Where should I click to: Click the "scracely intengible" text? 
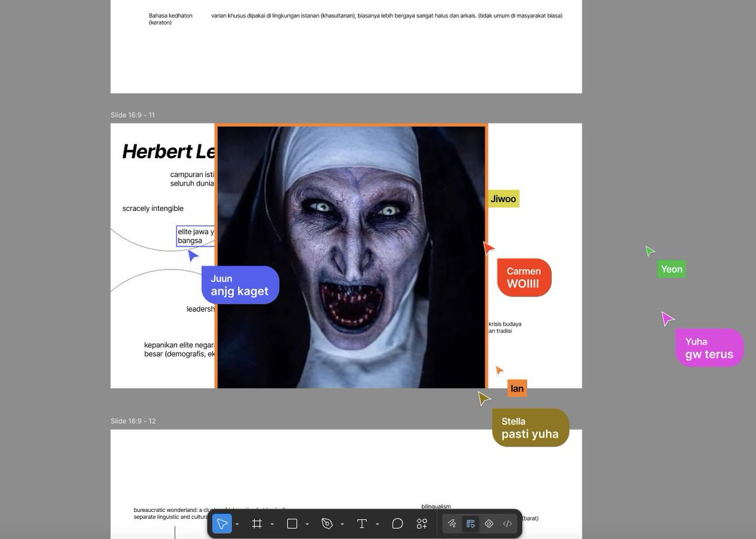153,208
